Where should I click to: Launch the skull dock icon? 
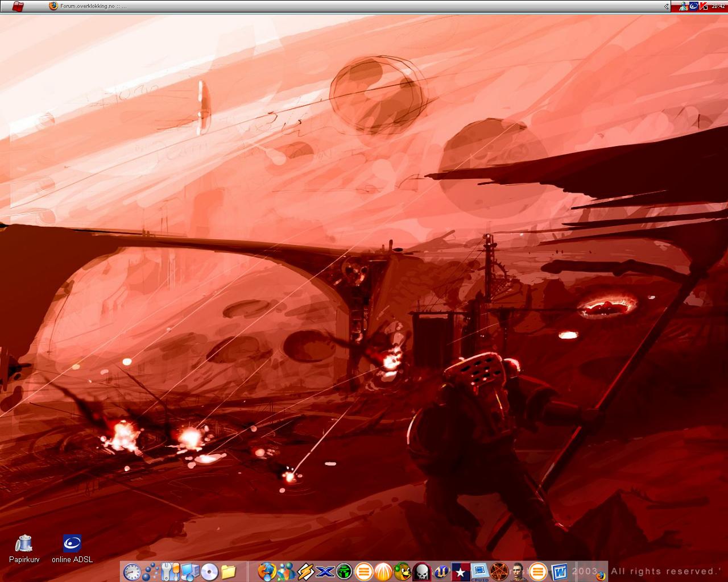coord(422,571)
